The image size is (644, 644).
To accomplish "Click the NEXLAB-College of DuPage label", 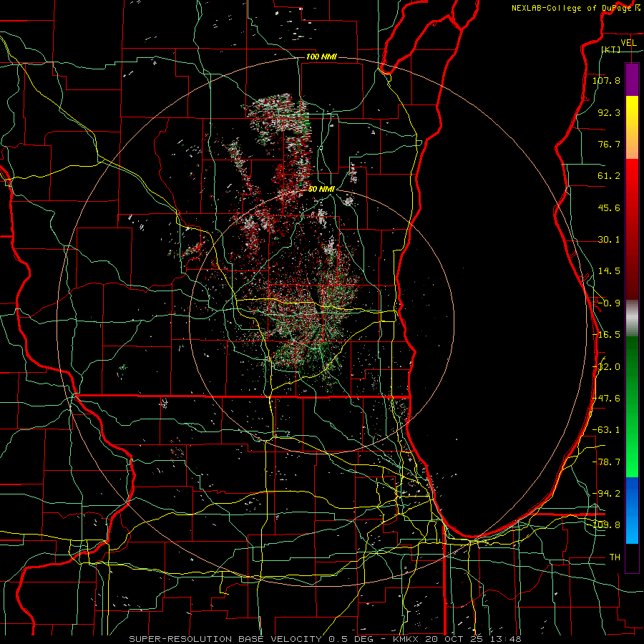I will 575,8.
